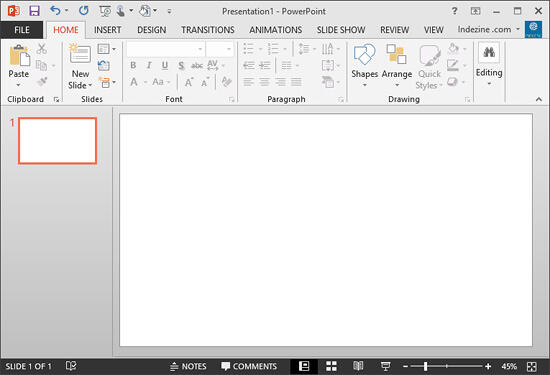Switch to the INSERT tab
This screenshot has height=375, width=550.
pyautogui.click(x=107, y=30)
